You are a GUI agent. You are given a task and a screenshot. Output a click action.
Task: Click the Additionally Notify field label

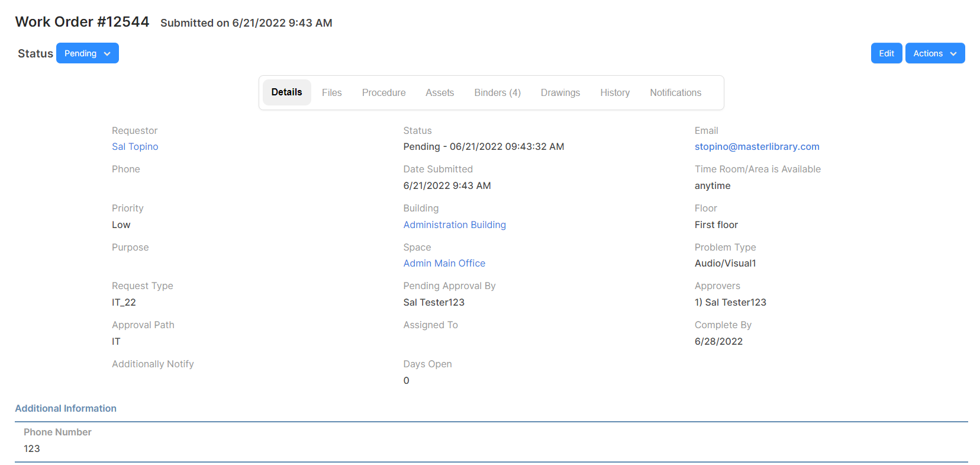pos(153,364)
